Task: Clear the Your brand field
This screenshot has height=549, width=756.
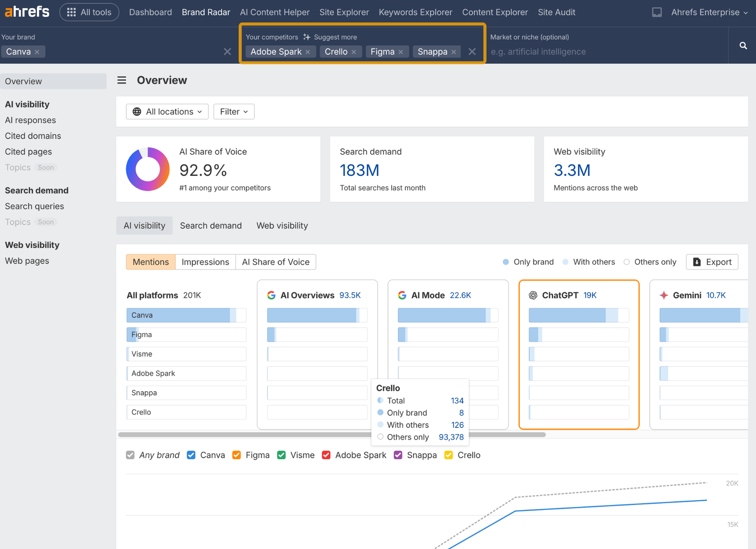Action: 227,52
